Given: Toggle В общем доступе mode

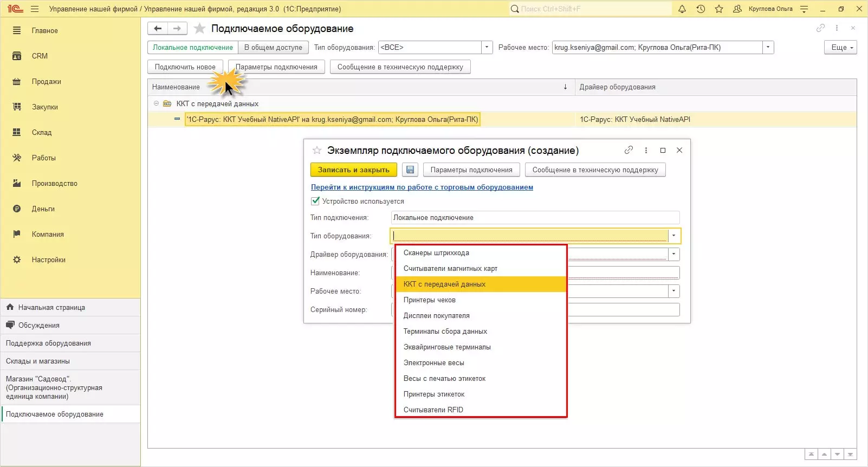Looking at the screenshot, I should pyautogui.click(x=273, y=47).
